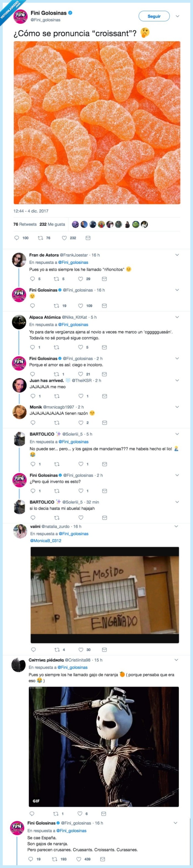
Task: Open the @MonicaB_0312 mention
Action: [45, 541]
